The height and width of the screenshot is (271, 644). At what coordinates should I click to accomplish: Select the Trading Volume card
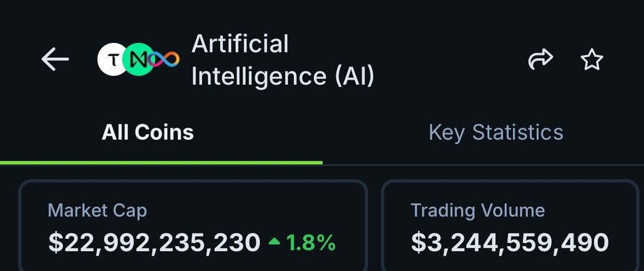coord(512,226)
